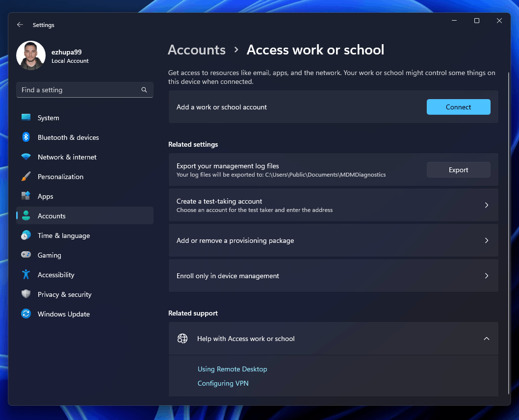
Task: Click the Time & language clock icon
Action: (26, 236)
